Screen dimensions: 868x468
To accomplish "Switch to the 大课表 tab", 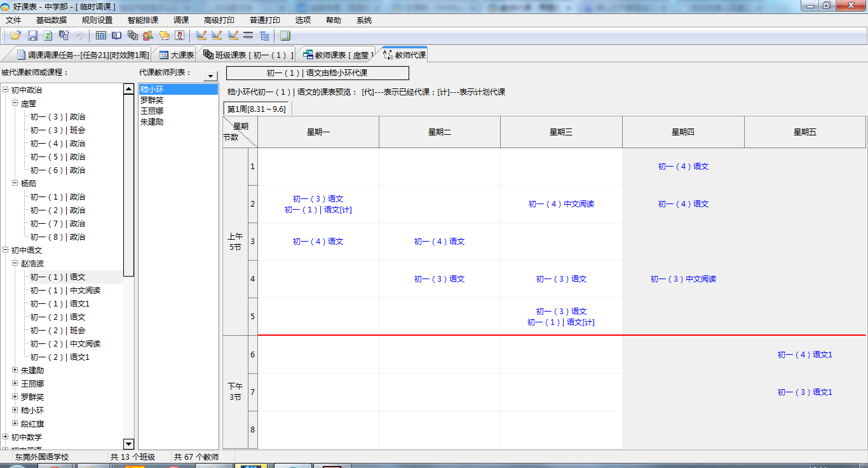I will (176, 55).
